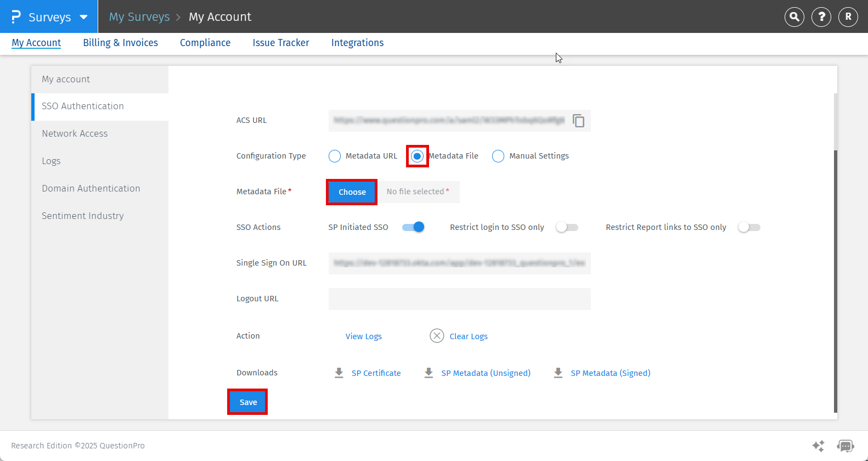Click into the Logout URL field
The width and height of the screenshot is (868, 461).
tap(459, 299)
